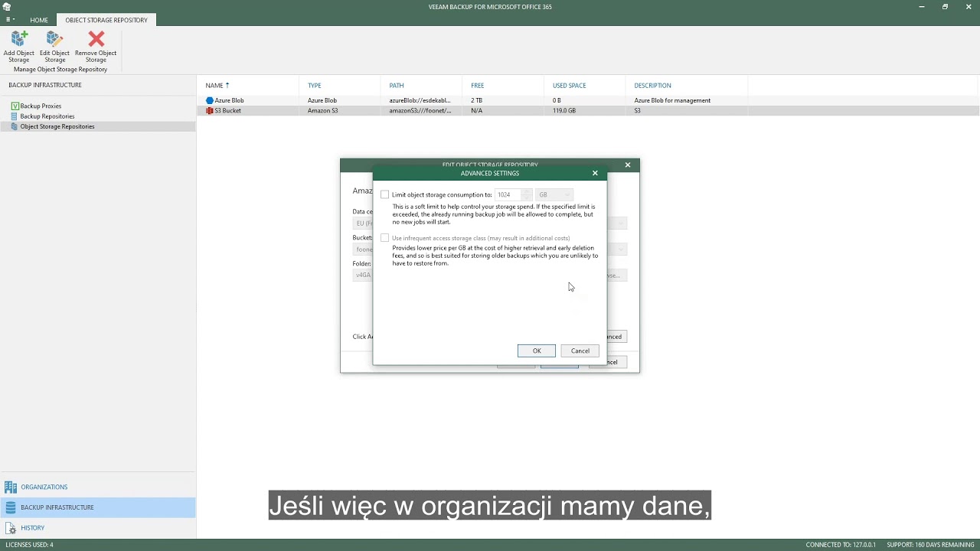
Task: Click Remove Object Storage red X icon
Action: (96, 38)
